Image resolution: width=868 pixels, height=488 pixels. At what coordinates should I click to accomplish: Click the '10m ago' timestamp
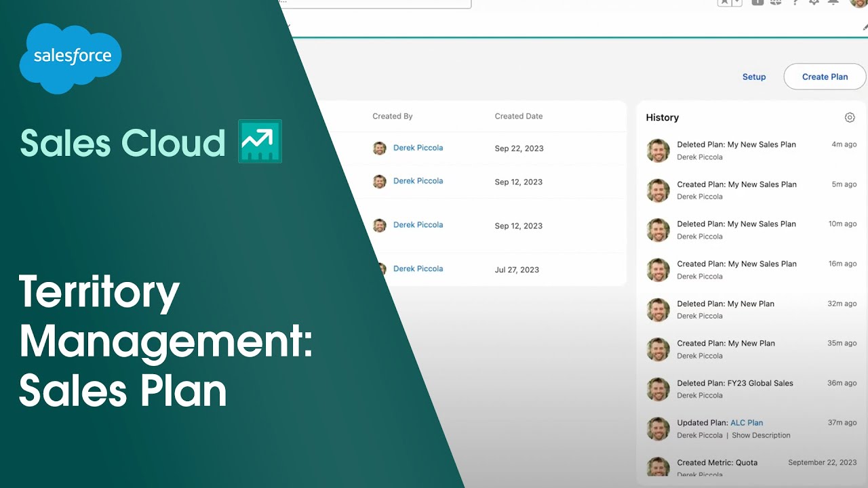tap(842, 224)
